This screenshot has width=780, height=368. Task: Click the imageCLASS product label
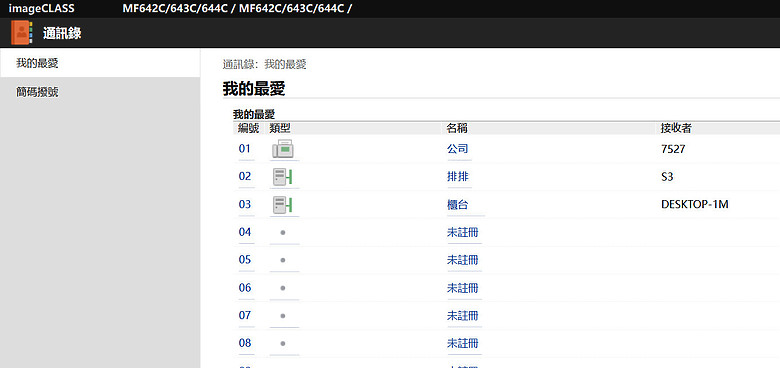point(41,8)
